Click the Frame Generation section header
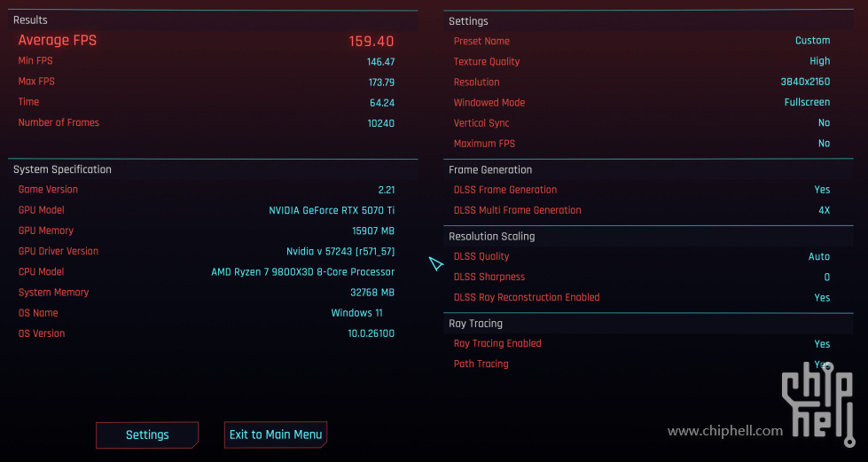The height and width of the screenshot is (462, 868). (490, 170)
